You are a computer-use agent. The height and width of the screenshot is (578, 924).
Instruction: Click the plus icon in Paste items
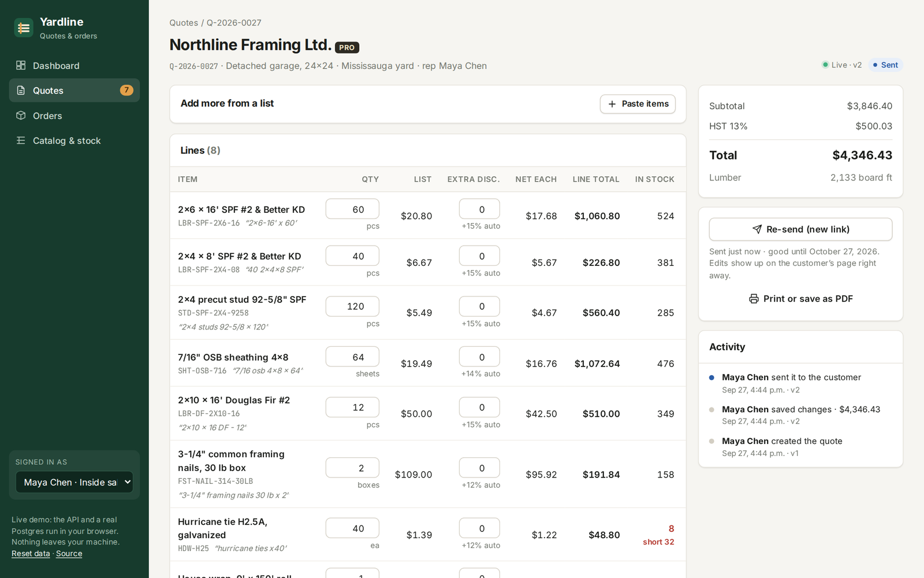pos(612,104)
